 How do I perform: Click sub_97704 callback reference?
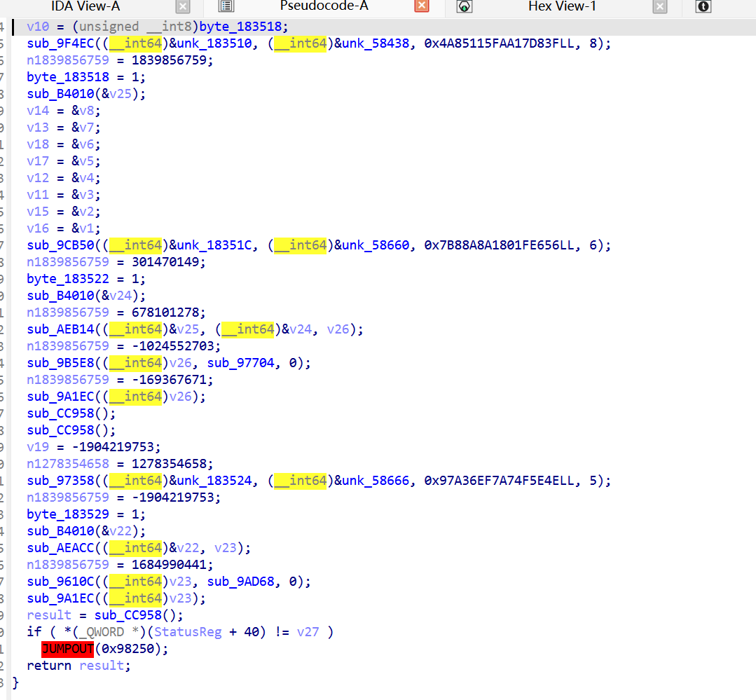tap(240, 362)
